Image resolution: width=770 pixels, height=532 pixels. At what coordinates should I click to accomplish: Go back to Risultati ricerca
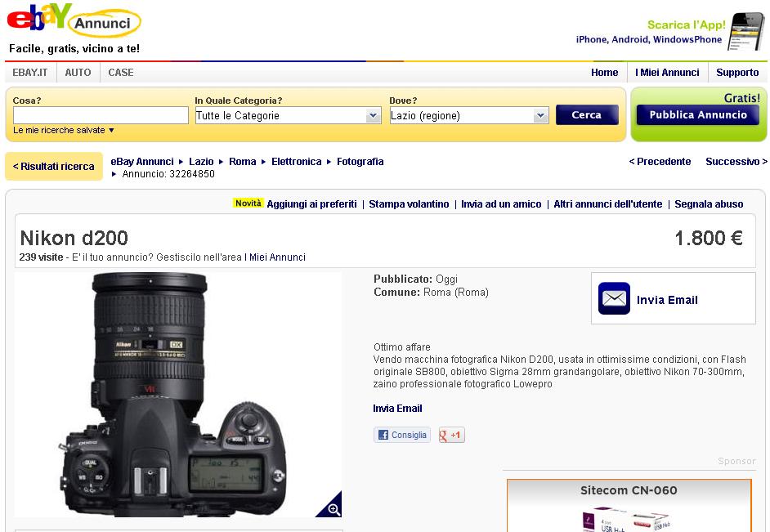53,167
